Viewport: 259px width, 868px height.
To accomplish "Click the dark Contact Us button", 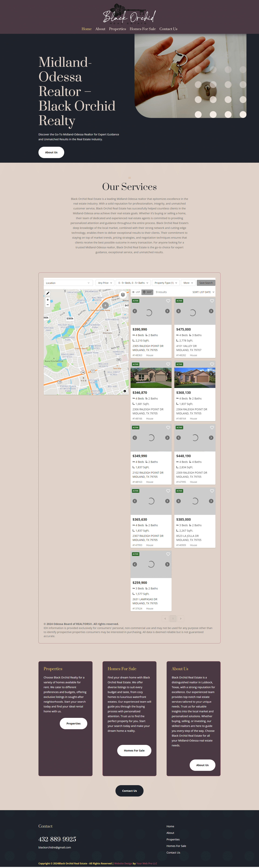I will (x=129, y=791).
